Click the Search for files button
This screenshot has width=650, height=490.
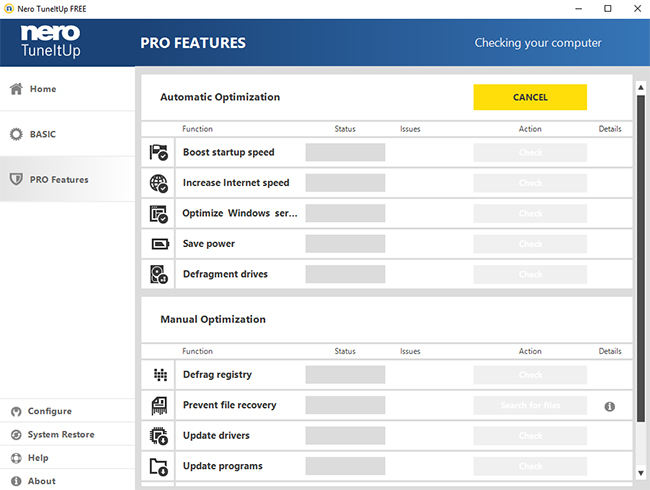(530, 406)
